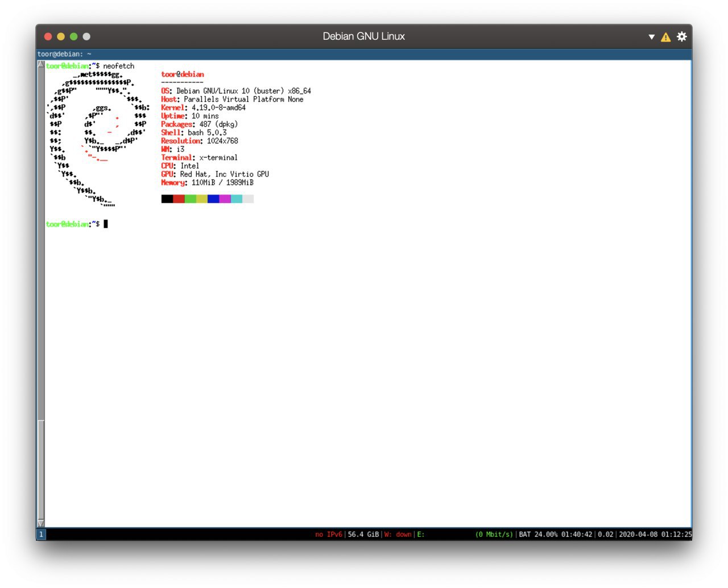
Task: Click the blue neofetch color block
Action: point(213,199)
